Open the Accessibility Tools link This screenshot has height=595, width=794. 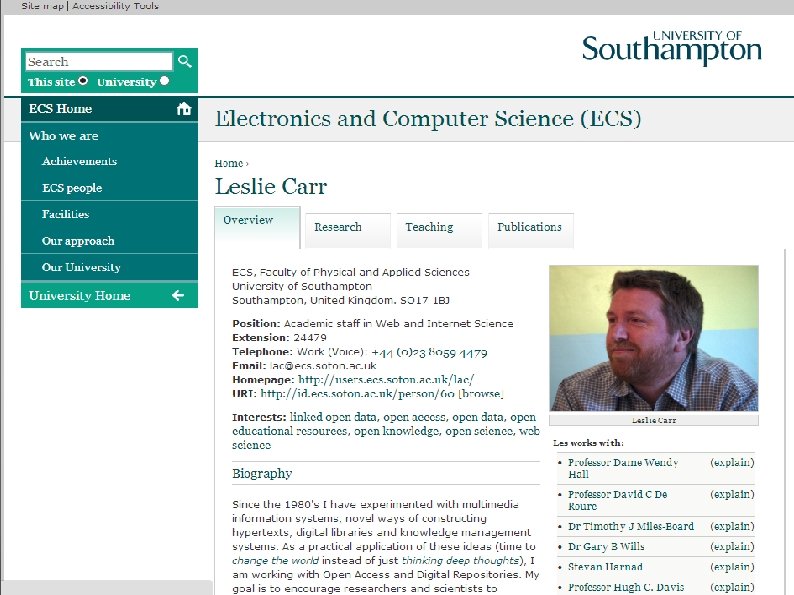(x=115, y=6)
